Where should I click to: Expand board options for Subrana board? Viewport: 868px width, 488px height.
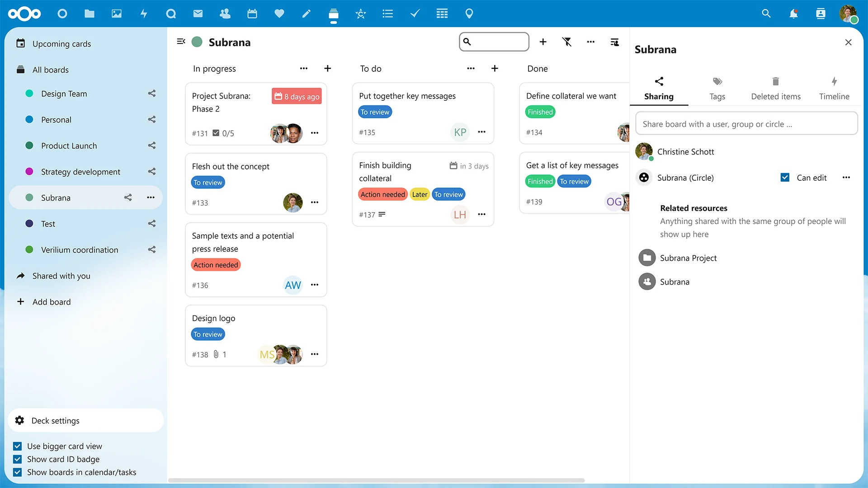[151, 197]
